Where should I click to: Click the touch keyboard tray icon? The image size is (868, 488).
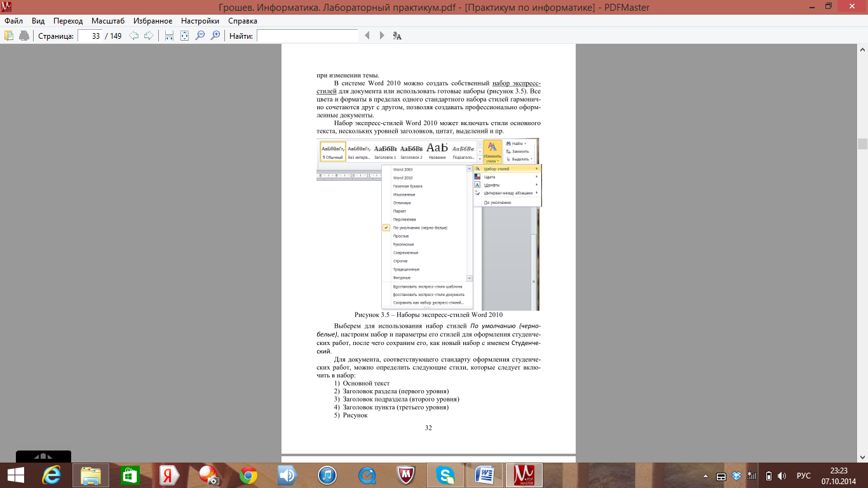(x=721, y=476)
